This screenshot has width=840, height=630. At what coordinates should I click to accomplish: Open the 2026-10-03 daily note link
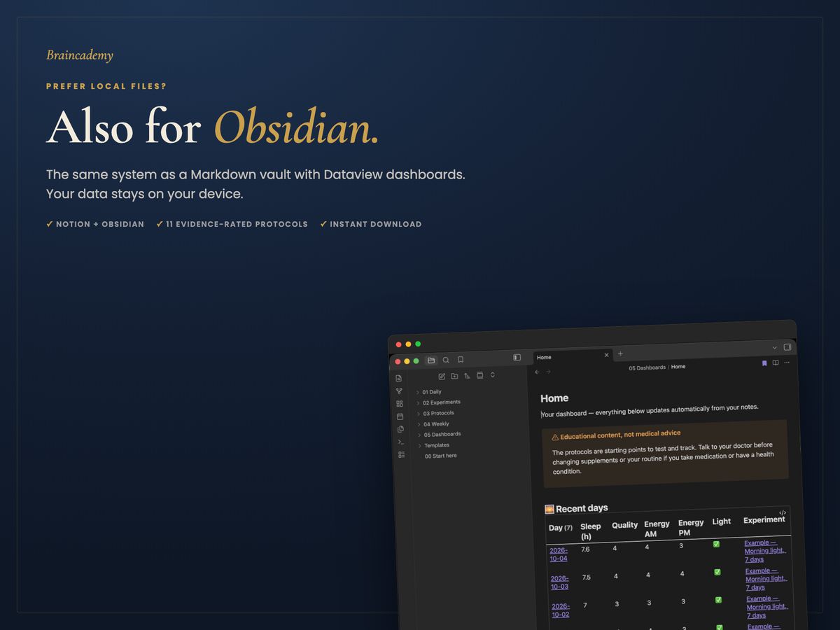559,582
